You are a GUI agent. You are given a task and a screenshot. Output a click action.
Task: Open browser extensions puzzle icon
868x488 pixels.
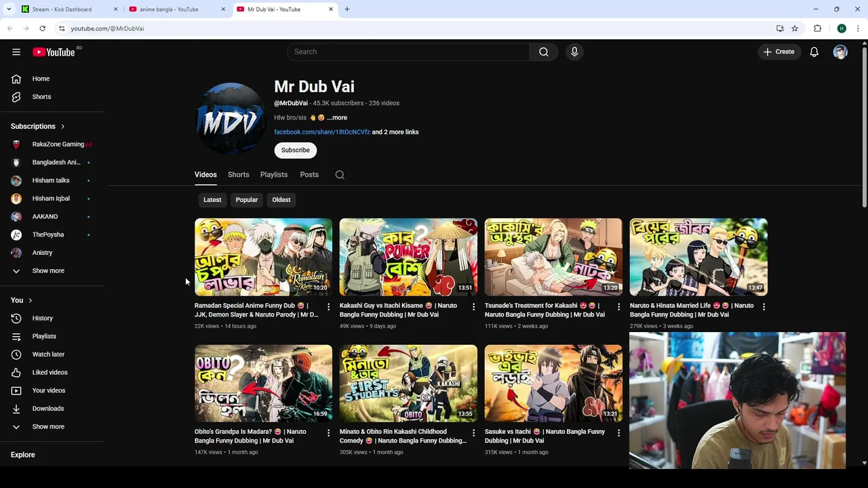click(x=817, y=28)
